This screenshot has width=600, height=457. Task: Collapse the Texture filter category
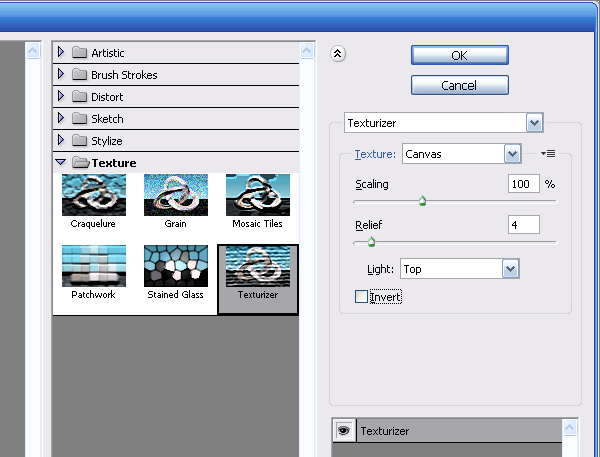pyautogui.click(x=60, y=162)
